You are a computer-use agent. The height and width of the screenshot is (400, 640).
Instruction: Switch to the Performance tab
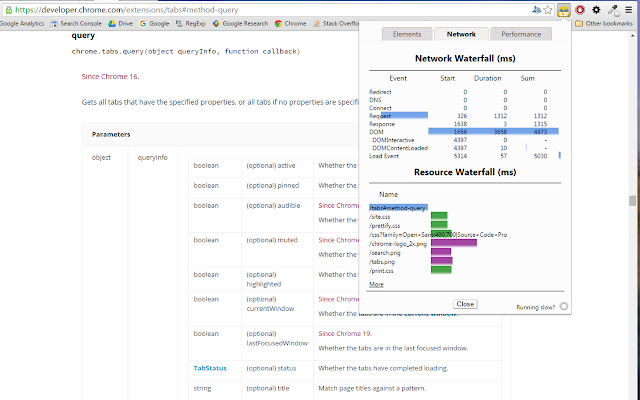point(521,34)
